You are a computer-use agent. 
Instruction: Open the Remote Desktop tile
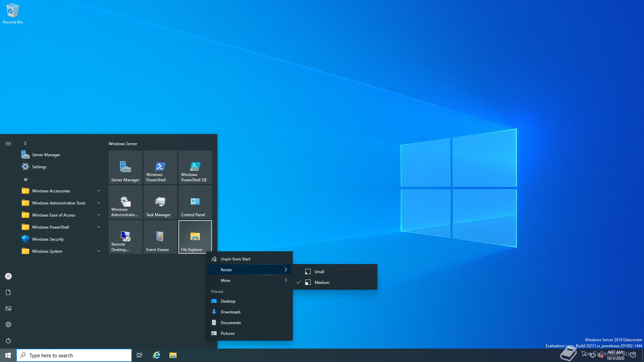[x=125, y=237]
